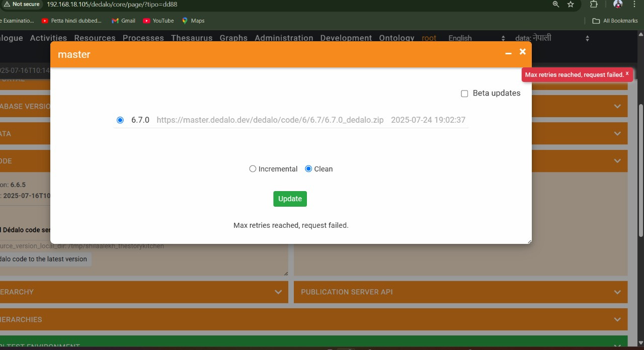This screenshot has height=350, width=644.
Task: Open the data language dropdown
Action: 551,38
